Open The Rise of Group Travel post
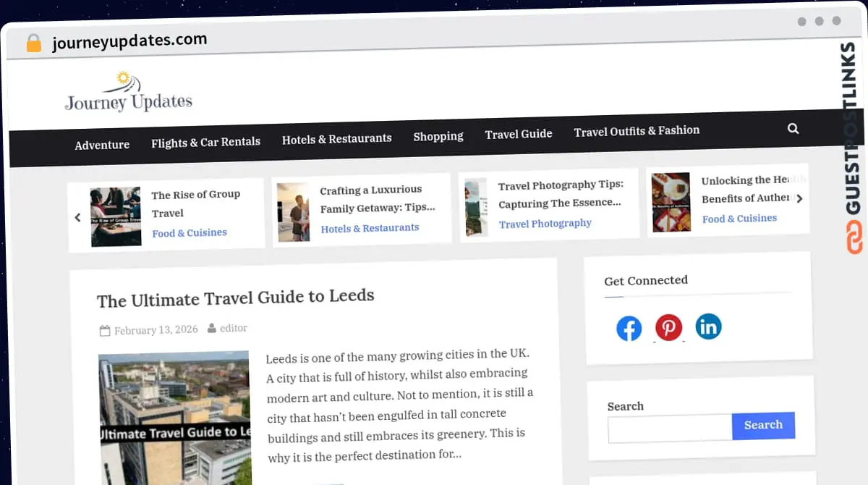Screen dimensions: 868x485 [195, 204]
